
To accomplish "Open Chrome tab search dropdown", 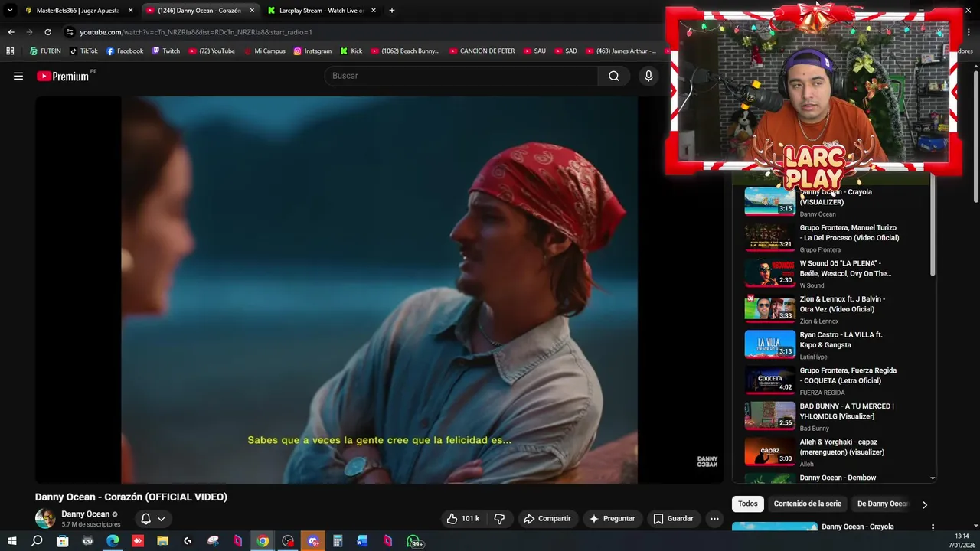I will [x=10, y=10].
